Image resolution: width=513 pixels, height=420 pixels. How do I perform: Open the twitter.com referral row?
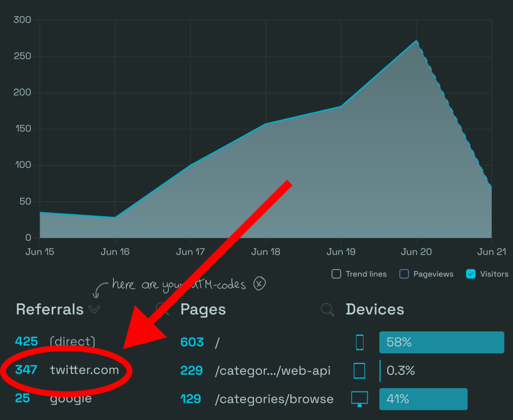pyautogui.click(x=67, y=370)
